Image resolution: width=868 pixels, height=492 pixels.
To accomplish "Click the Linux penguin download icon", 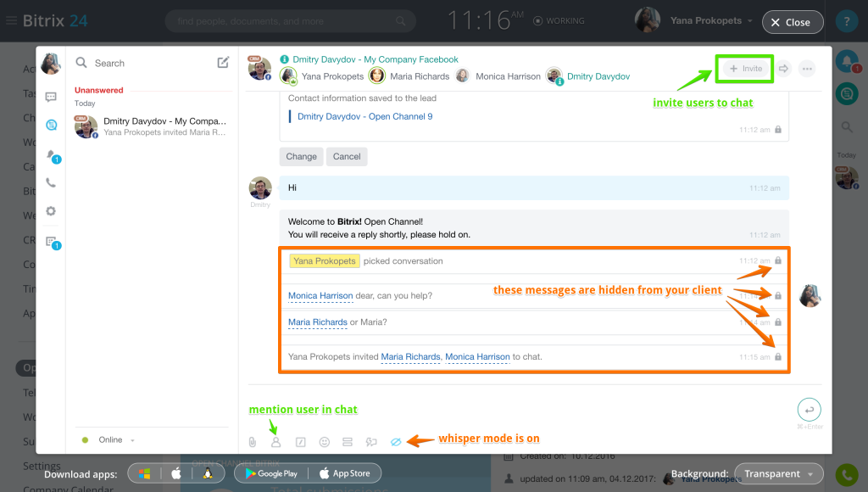I will pos(208,473).
